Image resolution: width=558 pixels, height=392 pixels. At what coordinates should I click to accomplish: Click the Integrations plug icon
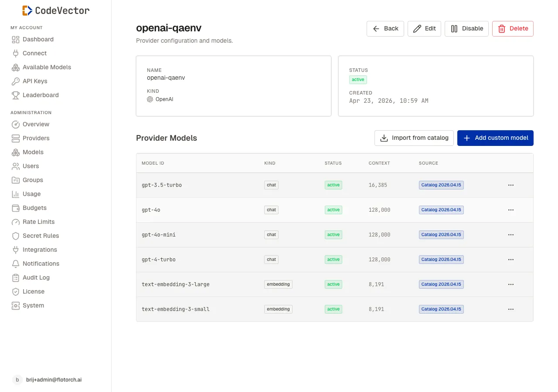(16, 250)
